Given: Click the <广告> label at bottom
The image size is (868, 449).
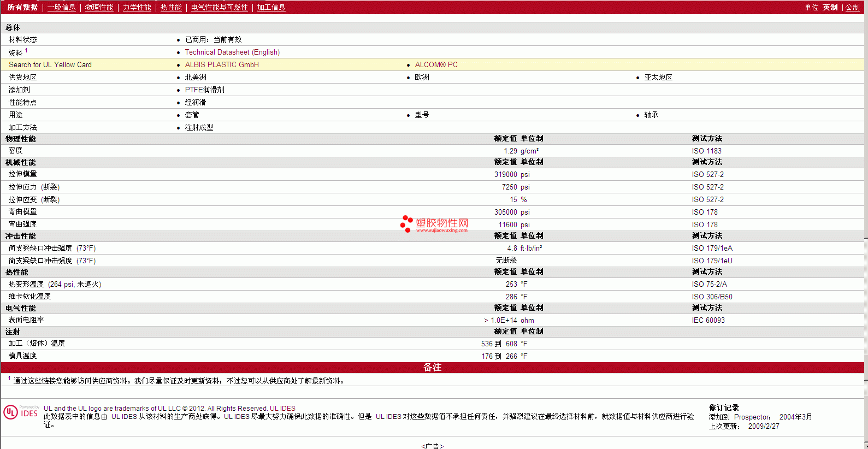Looking at the screenshot, I should (x=433, y=446).
